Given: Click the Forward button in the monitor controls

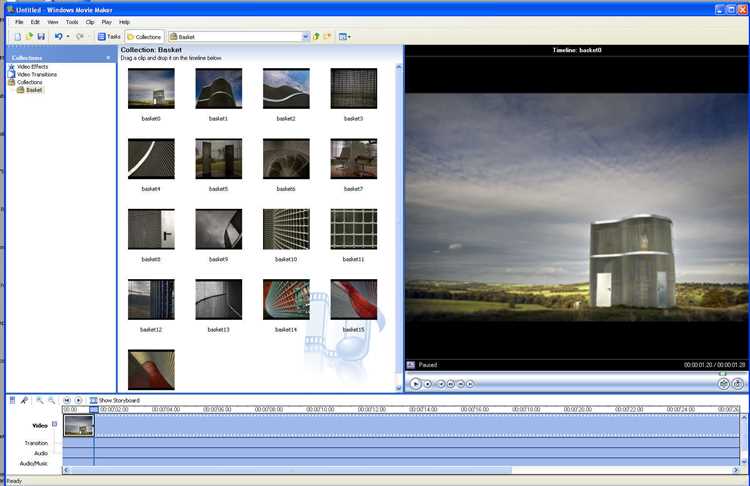Looking at the screenshot, I should (470, 384).
